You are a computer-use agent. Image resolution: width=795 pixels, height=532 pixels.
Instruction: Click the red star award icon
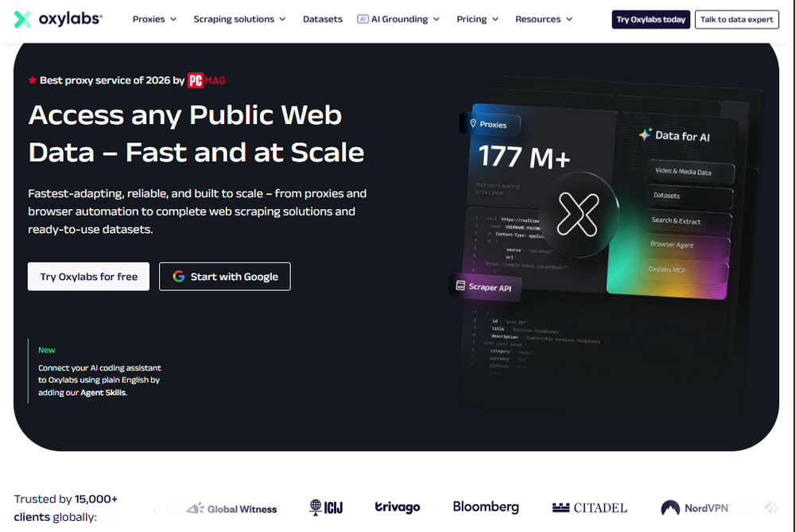pyautogui.click(x=33, y=80)
